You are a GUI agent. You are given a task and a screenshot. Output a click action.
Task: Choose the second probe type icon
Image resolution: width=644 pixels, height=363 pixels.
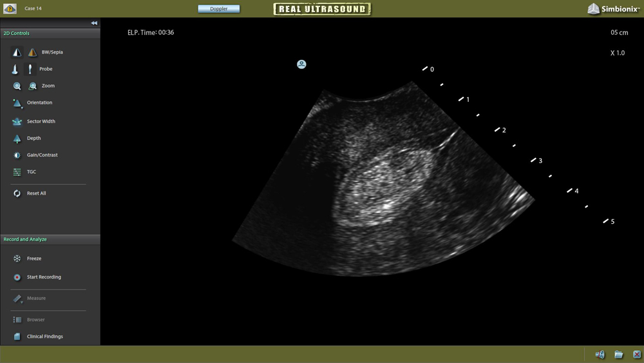tap(30, 69)
